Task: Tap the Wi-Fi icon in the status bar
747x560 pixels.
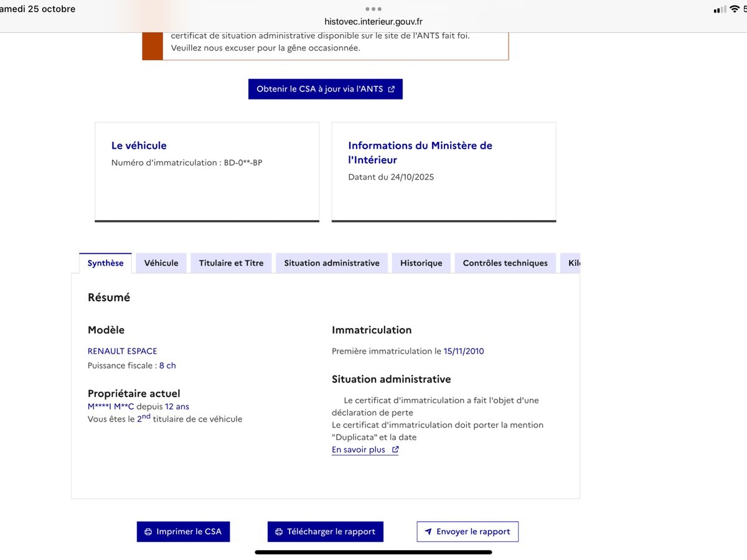Action: pyautogui.click(x=735, y=9)
